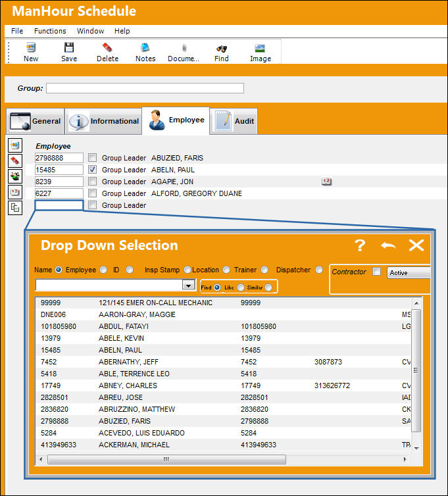Expand the search text dropdown arrow

(x=188, y=285)
